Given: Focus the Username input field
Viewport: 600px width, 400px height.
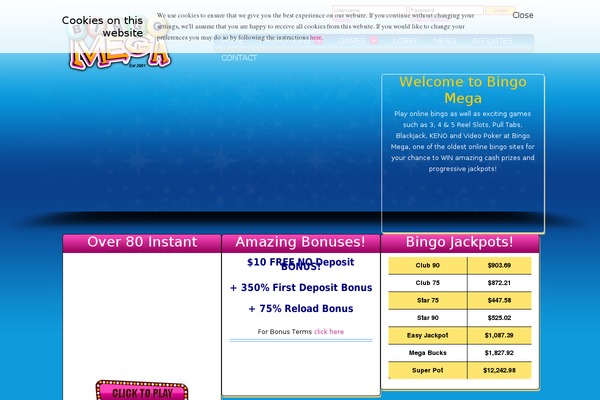Looking at the screenshot, I should [369, 10].
